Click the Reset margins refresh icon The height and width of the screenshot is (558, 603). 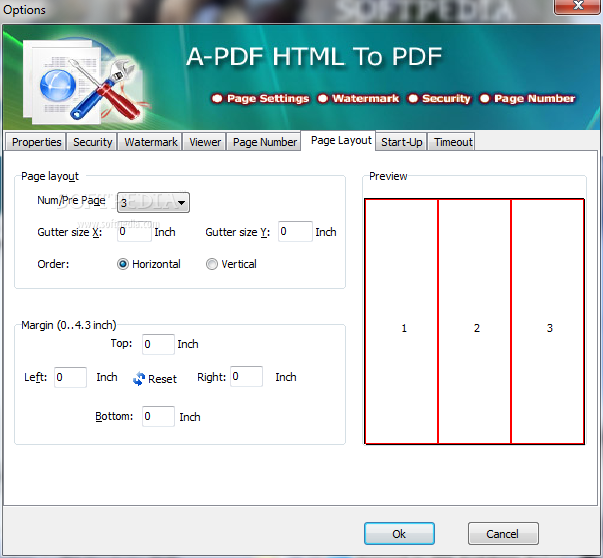(x=139, y=379)
